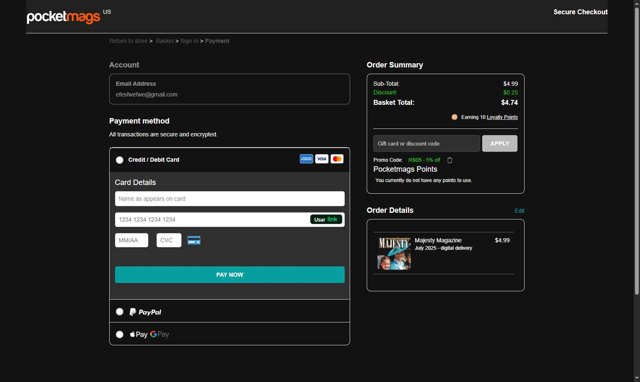Click the pocketmags logo

tap(63, 17)
